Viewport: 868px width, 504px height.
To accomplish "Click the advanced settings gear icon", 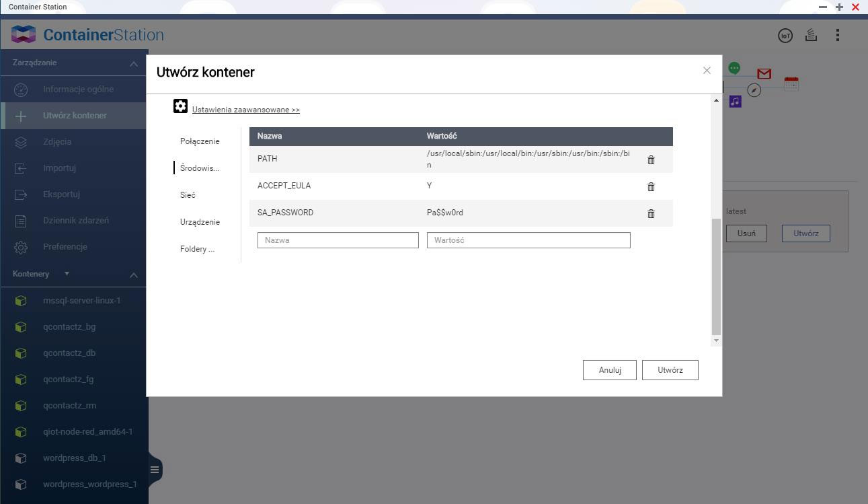I will click(180, 106).
